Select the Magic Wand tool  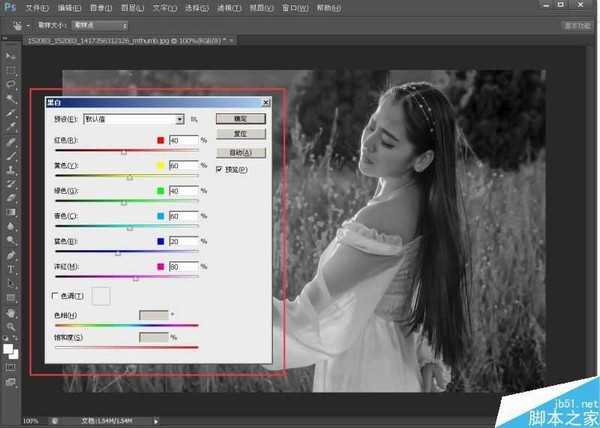12,99
